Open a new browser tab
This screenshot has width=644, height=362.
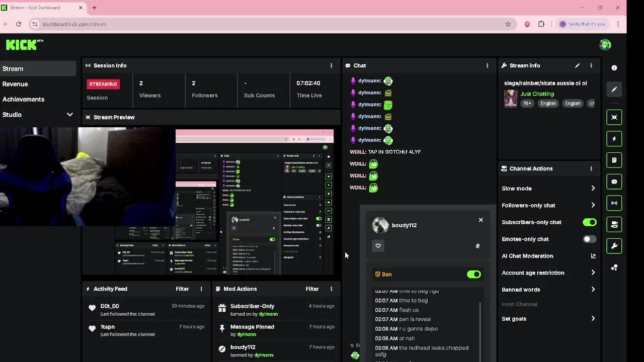[x=94, y=8]
